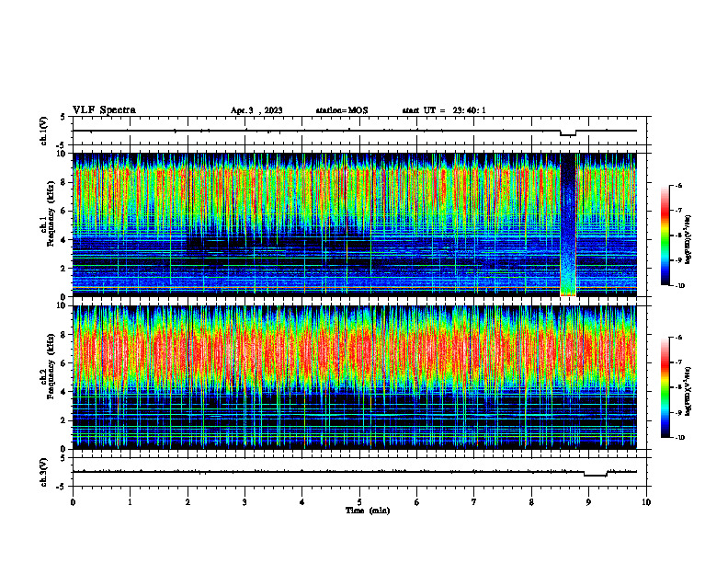Click the "2" kHz tick of ch.2 spectrogram
This screenshot has width=728, height=563.
pyautogui.click(x=64, y=420)
